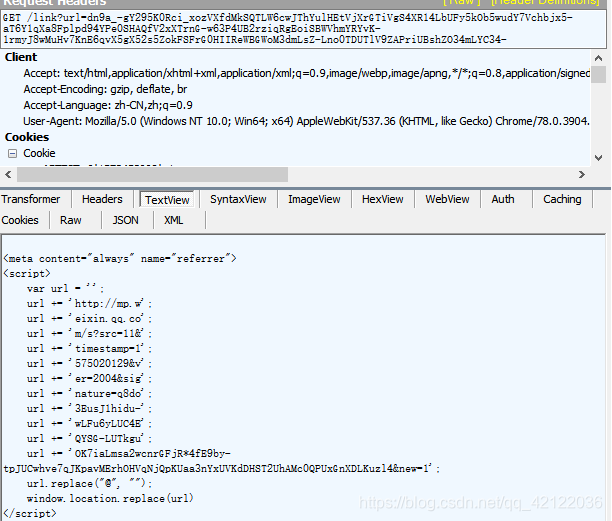Open the XML tab
The image size is (612, 521).
click(173, 220)
